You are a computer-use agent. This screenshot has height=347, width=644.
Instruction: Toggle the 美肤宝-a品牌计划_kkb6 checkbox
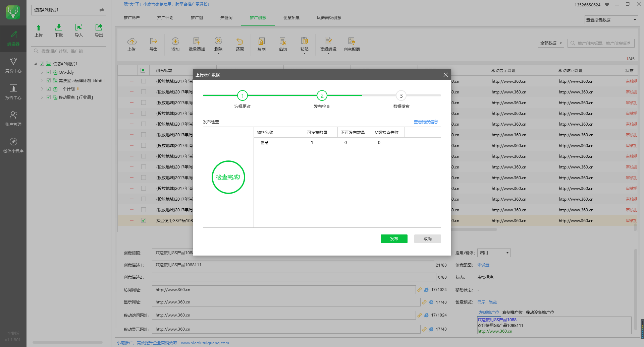(x=49, y=80)
